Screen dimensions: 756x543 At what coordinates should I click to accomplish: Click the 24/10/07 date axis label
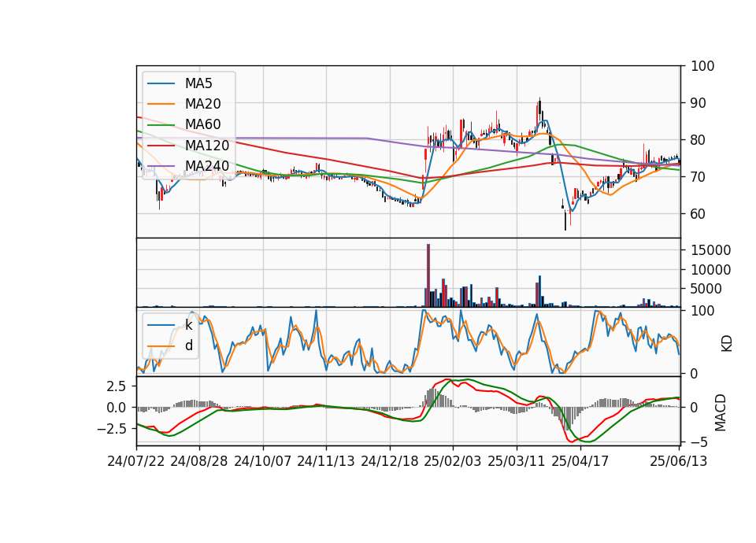point(263,462)
